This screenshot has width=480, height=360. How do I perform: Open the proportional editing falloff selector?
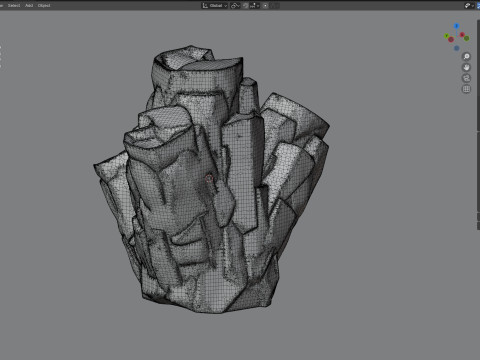pyautogui.click(x=274, y=6)
